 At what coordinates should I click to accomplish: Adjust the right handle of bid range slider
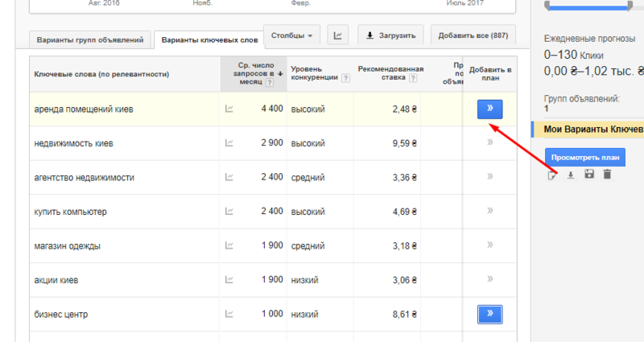630,6
